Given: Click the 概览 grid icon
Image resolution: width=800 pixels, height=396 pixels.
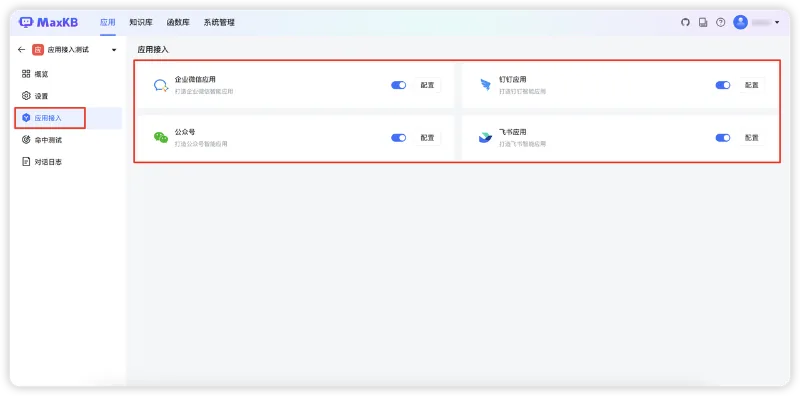Looking at the screenshot, I should (x=26, y=74).
